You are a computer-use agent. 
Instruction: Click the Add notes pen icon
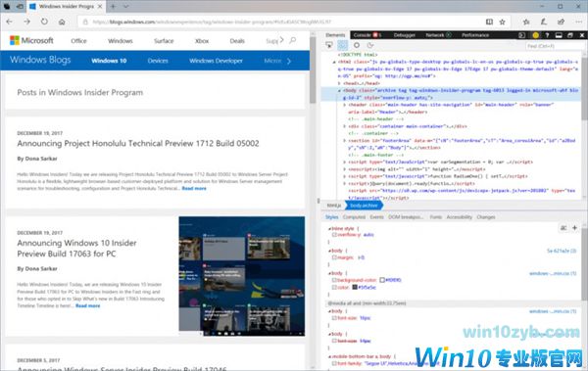click(x=543, y=22)
